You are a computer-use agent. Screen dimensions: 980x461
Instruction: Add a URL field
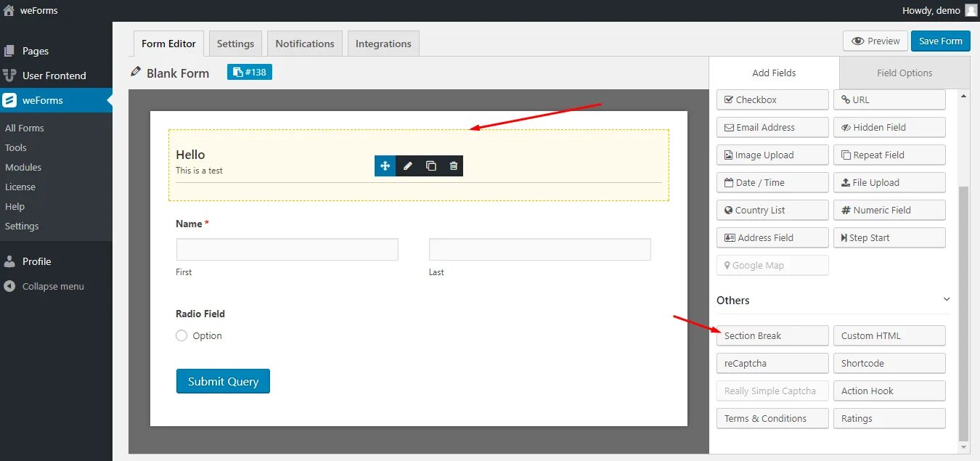889,99
